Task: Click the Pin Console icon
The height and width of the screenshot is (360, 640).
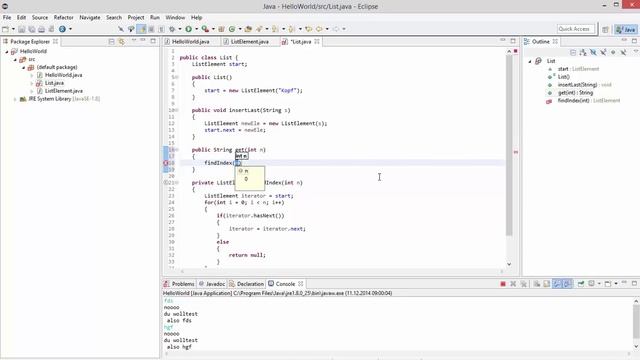Action: pyautogui.click(x=580, y=284)
